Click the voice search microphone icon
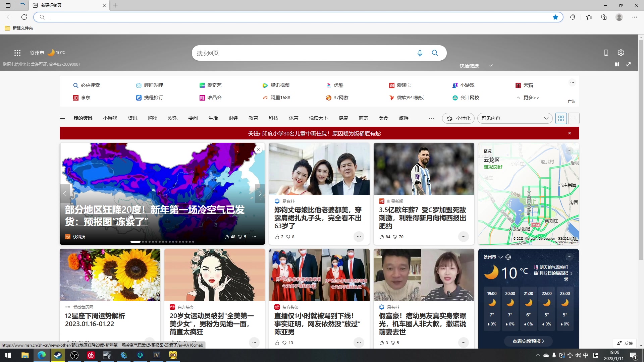The height and width of the screenshot is (362, 644). [x=420, y=53]
